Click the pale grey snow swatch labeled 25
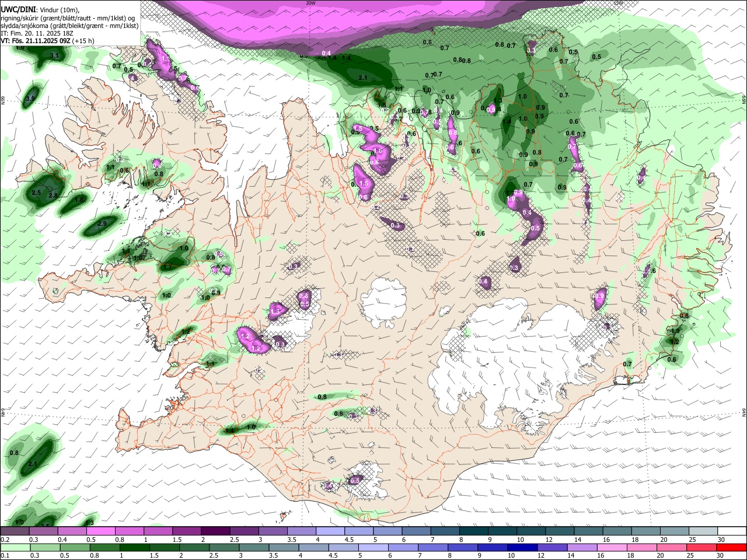This screenshot has height=560, width=747. 704,531
